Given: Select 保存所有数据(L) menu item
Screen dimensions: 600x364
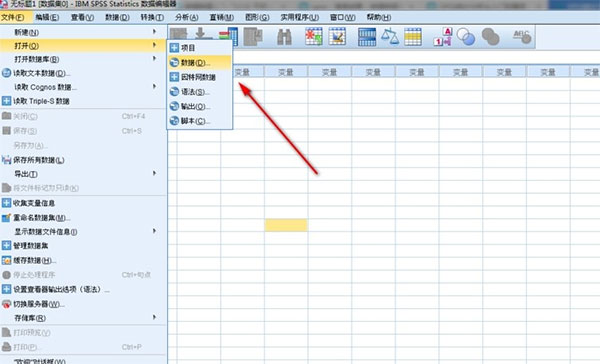Looking at the screenshot, I should (x=83, y=160).
